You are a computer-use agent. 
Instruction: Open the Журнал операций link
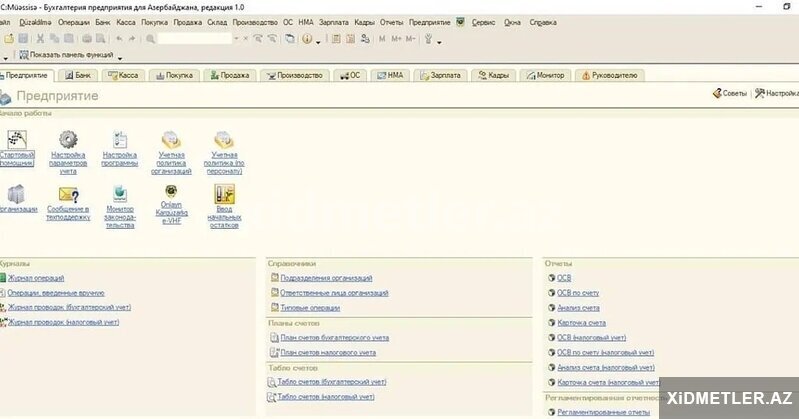pyautogui.click(x=36, y=278)
